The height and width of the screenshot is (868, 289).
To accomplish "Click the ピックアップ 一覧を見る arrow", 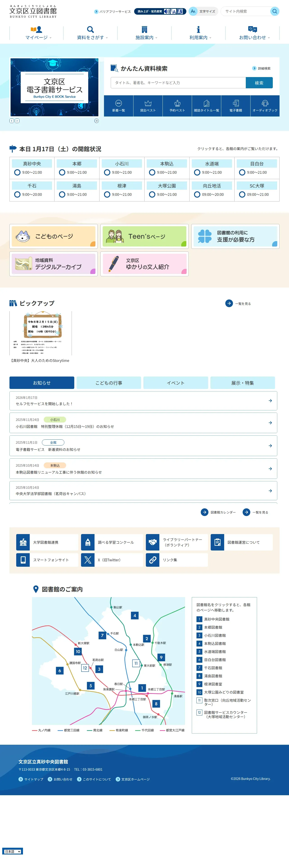I will pyautogui.click(x=229, y=304).
